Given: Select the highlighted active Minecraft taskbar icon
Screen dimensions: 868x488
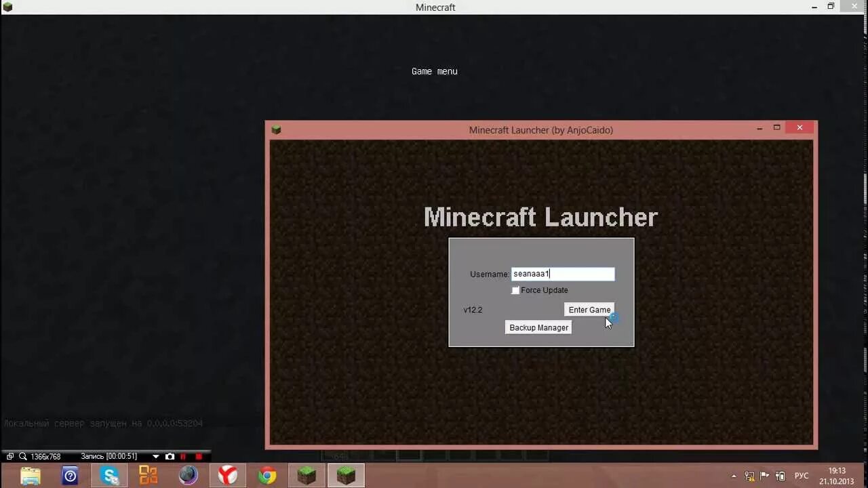Looking at the screenshot, I should click(x=346, y=476).
